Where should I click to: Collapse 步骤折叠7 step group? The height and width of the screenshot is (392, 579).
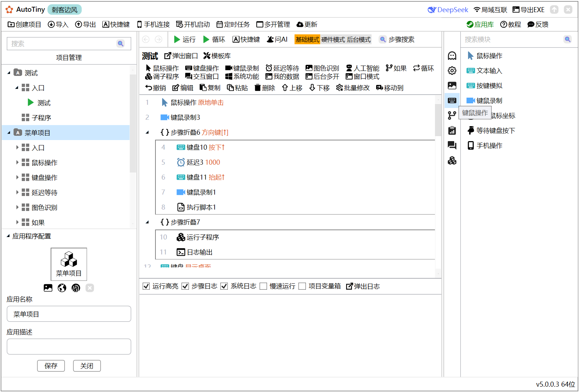point(147,222)
